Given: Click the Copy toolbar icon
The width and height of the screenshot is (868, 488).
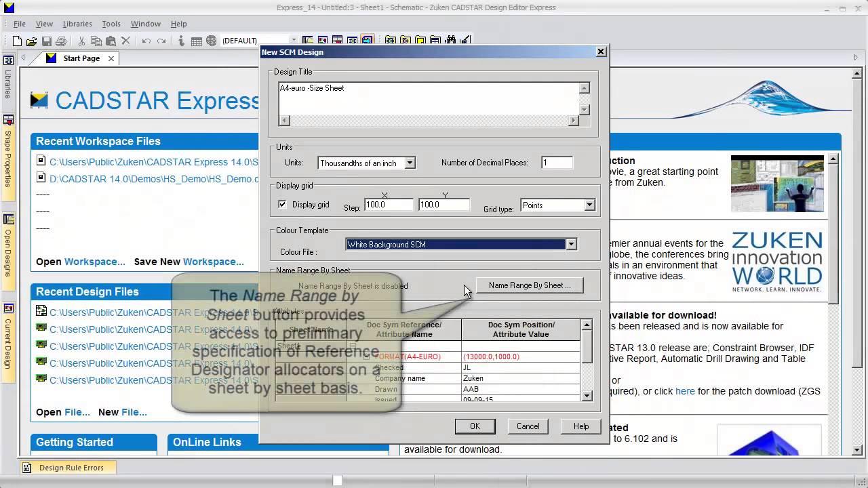Looking at the screenshot, I should coord(96,41).
